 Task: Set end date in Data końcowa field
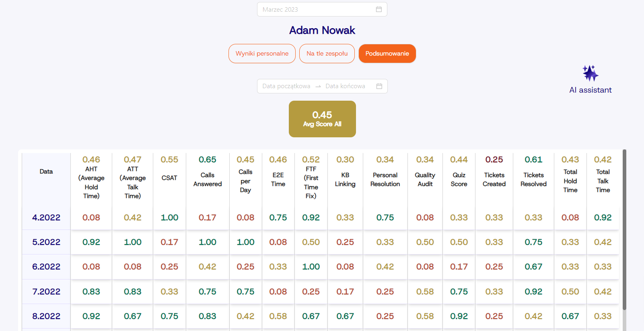[x=345, y=86]
